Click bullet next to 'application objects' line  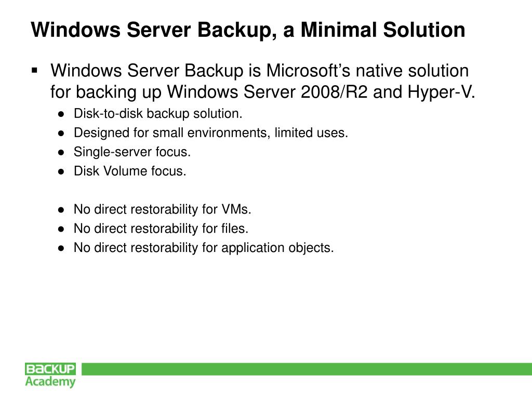[x=61, y=248]
